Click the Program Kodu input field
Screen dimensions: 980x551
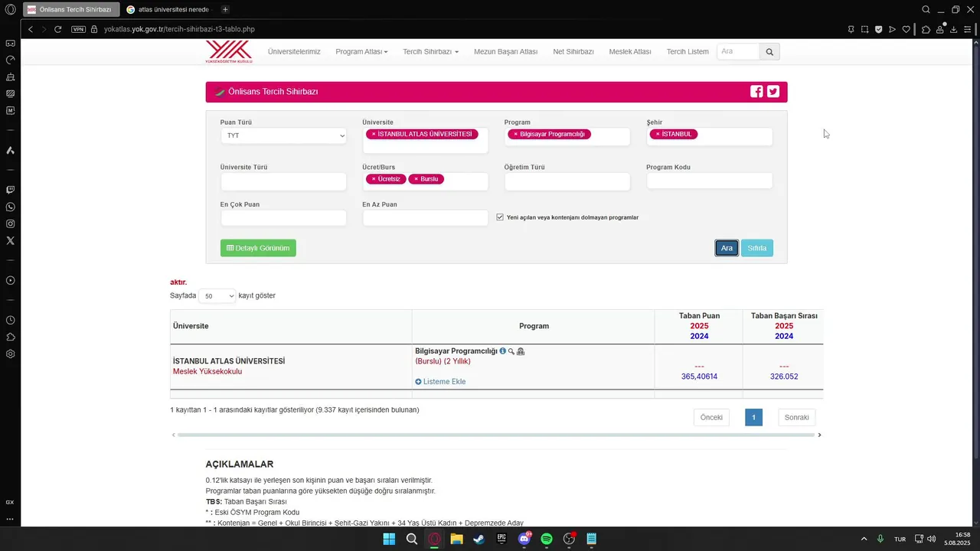tap(710, 181)
